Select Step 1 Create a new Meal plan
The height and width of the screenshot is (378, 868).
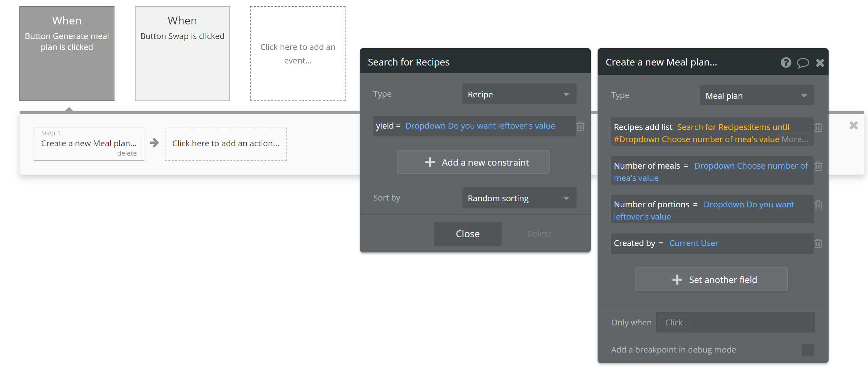point(89,144)
